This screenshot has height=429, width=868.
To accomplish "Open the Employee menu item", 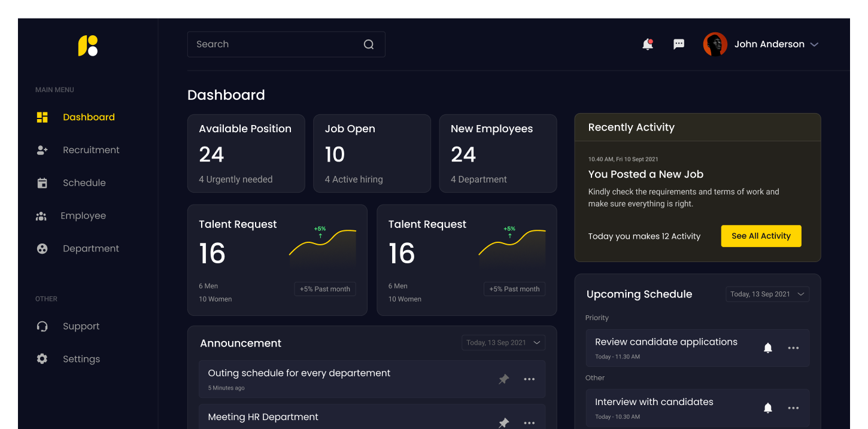I will (x=83, y=216).
